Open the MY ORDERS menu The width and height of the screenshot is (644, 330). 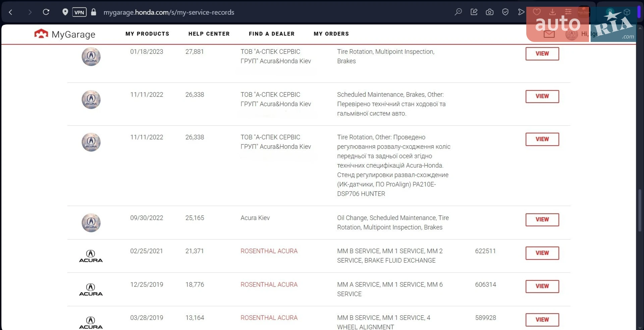pos(331,34)
